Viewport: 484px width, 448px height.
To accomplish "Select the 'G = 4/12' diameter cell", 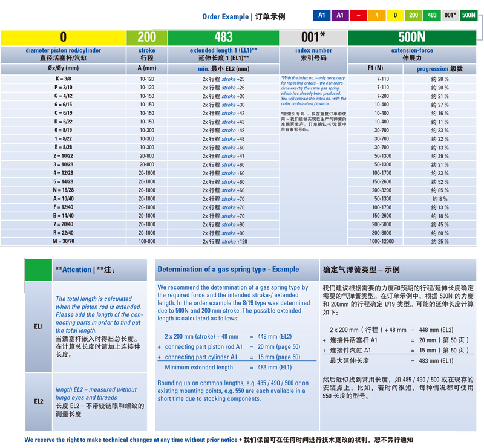I will [64, 96].
